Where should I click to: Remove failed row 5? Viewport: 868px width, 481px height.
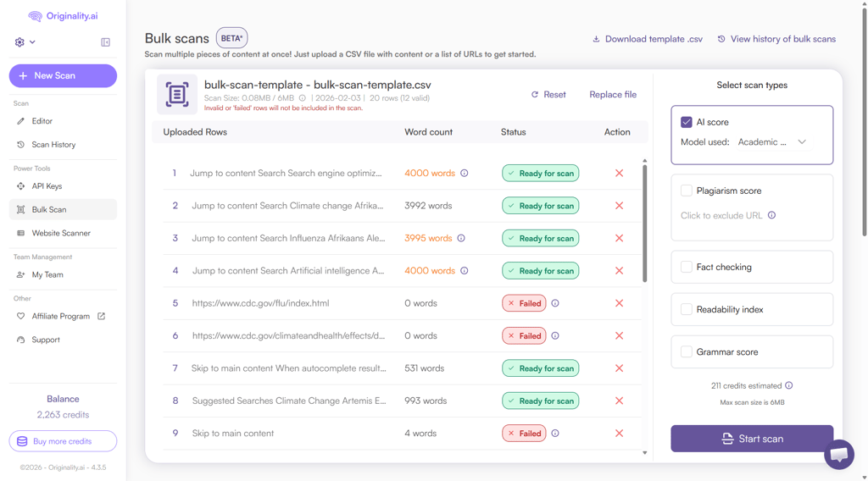[620, 303]
